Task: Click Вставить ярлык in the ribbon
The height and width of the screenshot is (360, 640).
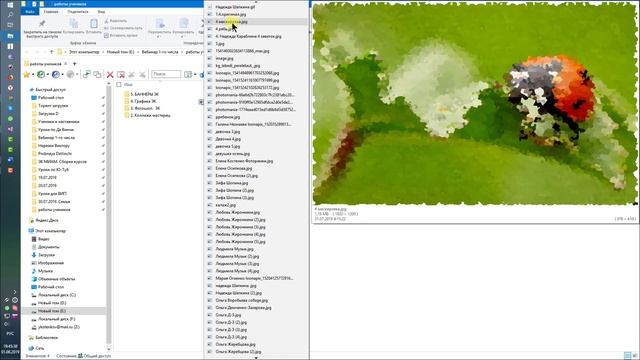Action: (121, 36)
